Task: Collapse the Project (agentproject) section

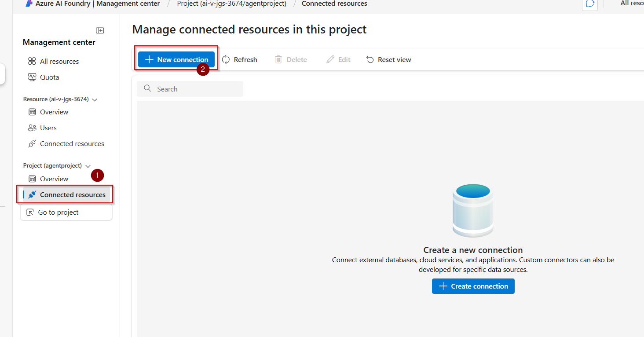Action: click(x=88, y=166)
